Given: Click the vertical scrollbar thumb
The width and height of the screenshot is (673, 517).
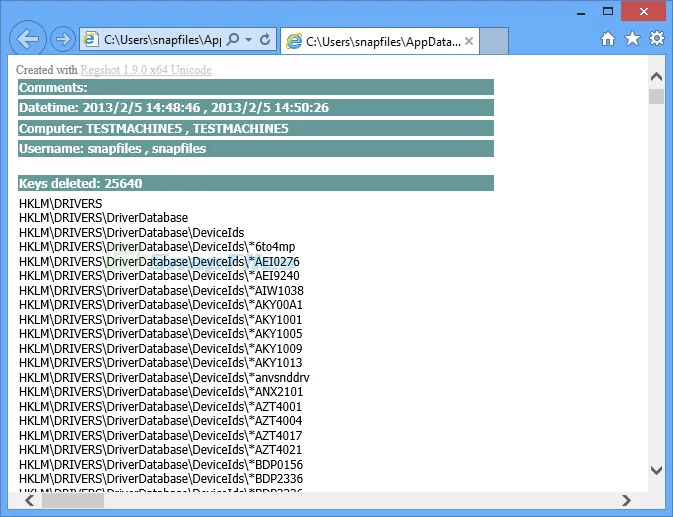Looking at the screenshot, I should [x=656, y=96].
